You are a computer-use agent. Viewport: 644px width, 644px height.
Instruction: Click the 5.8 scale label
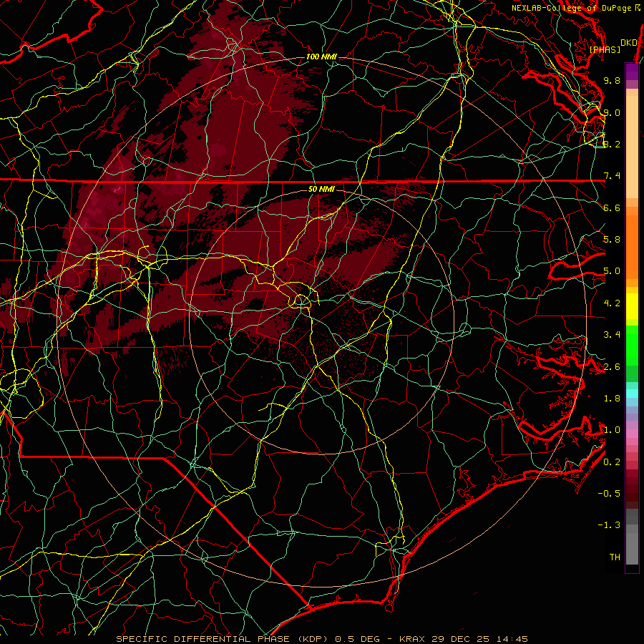point(612,240)
